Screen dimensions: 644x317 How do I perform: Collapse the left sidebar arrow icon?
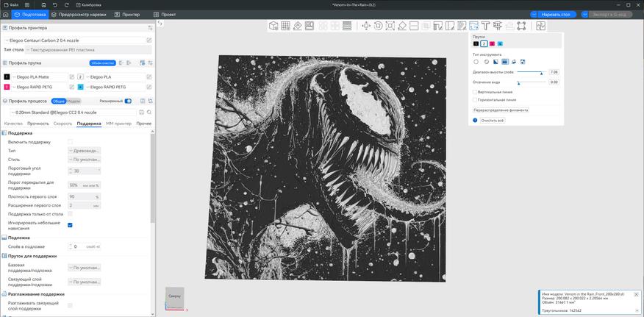coord(160,24)
